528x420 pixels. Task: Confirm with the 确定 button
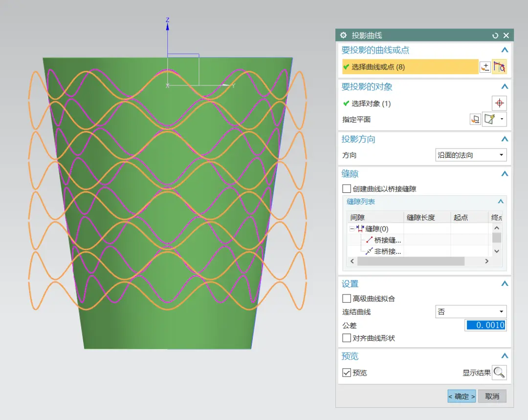(462, 397)
